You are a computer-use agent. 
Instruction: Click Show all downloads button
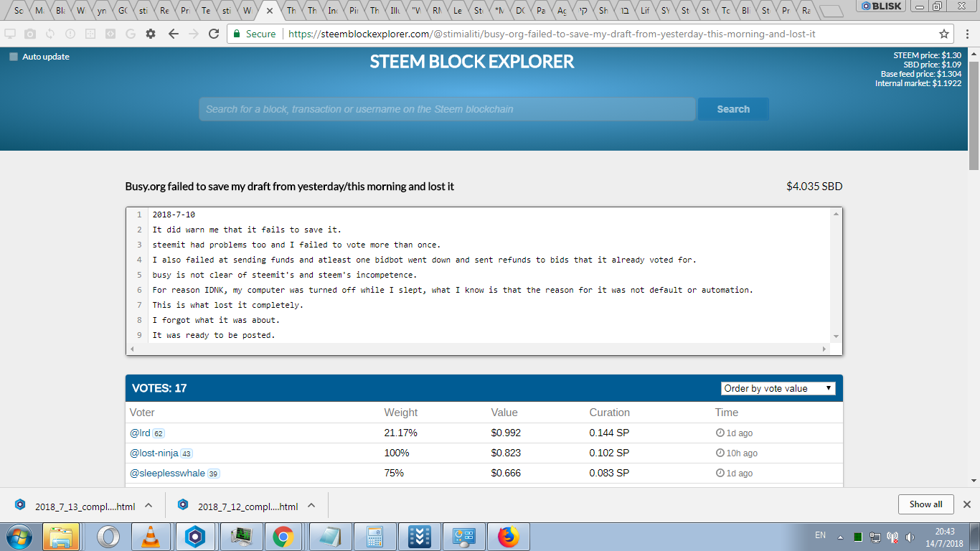pyautogui.click(x=925, y=504)
